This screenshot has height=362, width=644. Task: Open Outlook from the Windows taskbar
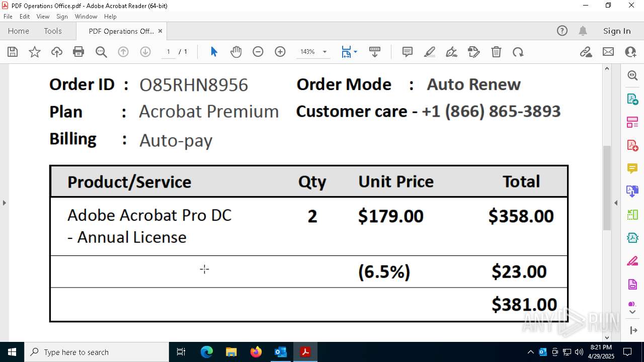(x=280, y=352)
